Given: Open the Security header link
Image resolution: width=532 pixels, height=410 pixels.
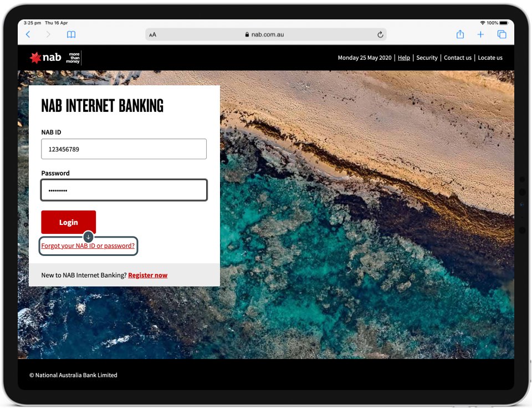Looking at the screenshot, I should (427, 58).
